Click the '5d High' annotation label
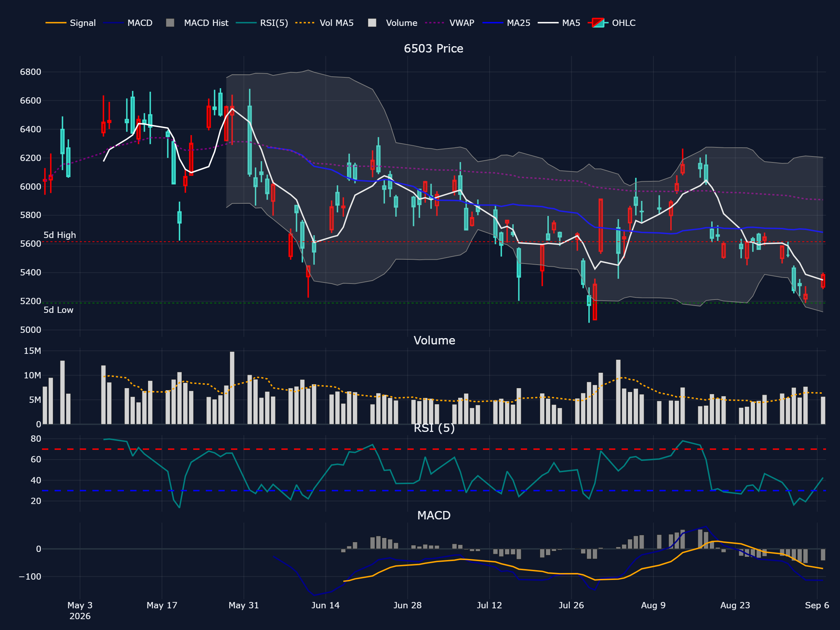The image size is (840, 630). [x=59, y=235]
